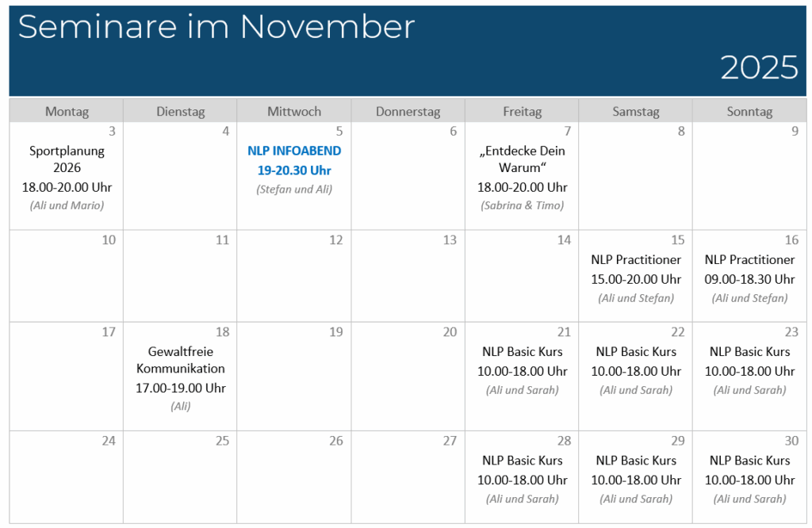Click the Sonntag column header

coord(749,112)
